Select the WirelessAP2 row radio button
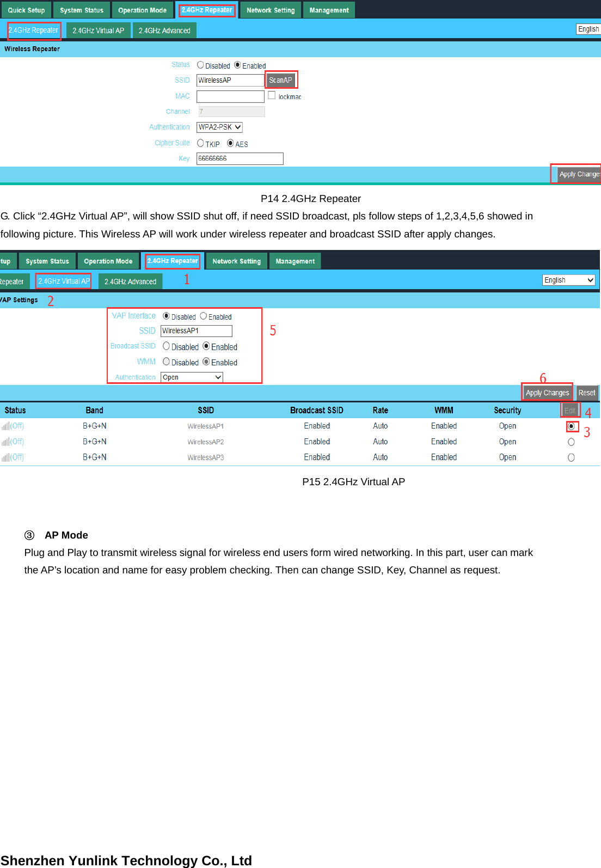 (571, 442)
